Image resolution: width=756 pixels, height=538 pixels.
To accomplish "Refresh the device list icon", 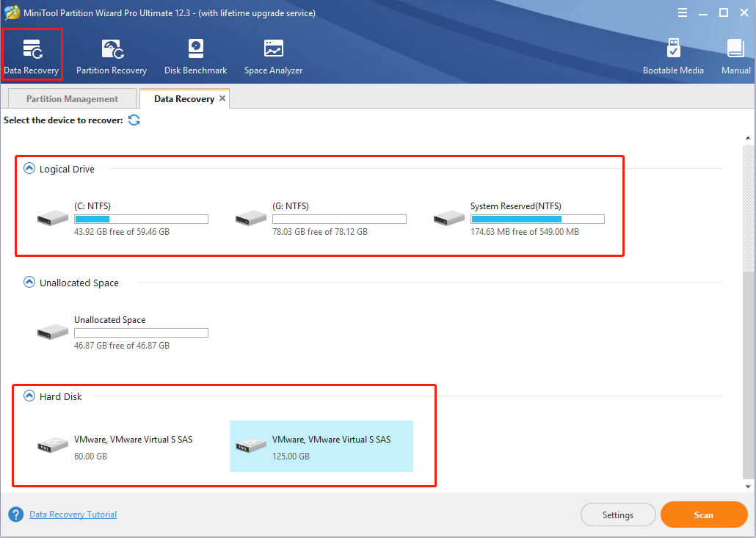I will 134,120.
